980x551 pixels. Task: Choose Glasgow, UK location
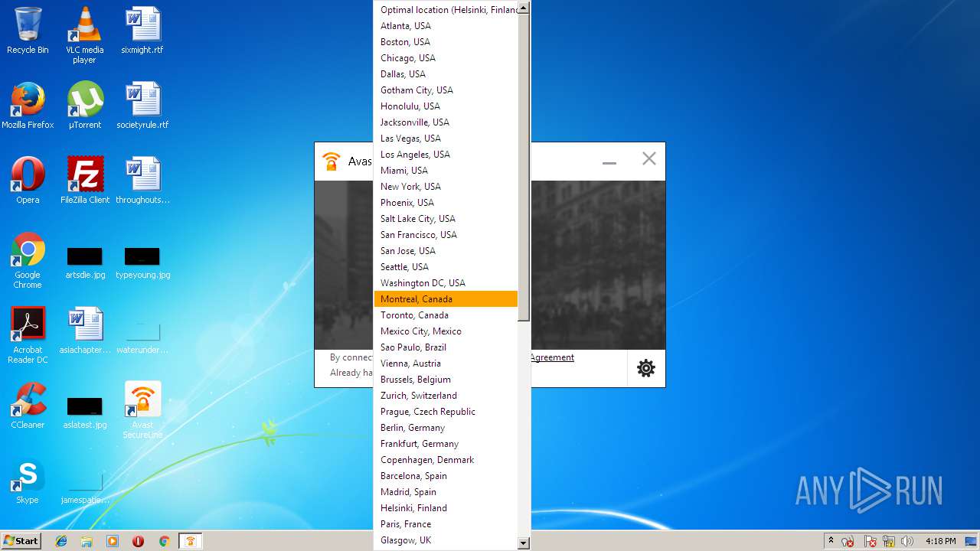pyautogui.click(x=446, y=540)
